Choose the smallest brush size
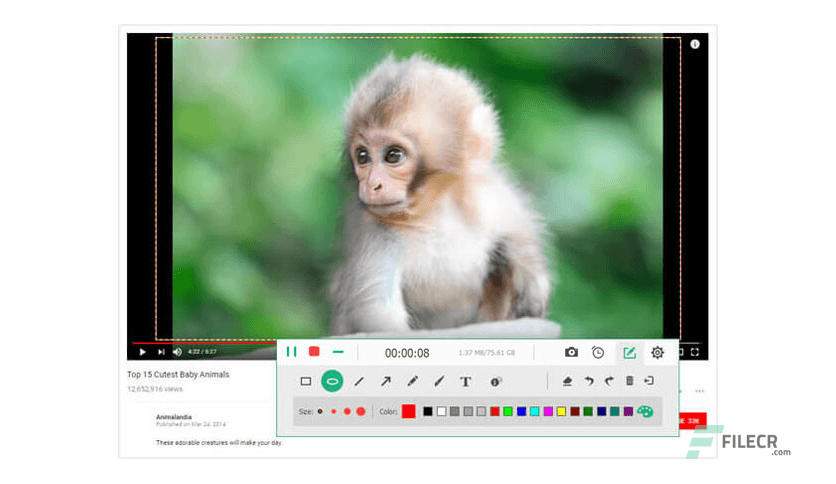 320,412
